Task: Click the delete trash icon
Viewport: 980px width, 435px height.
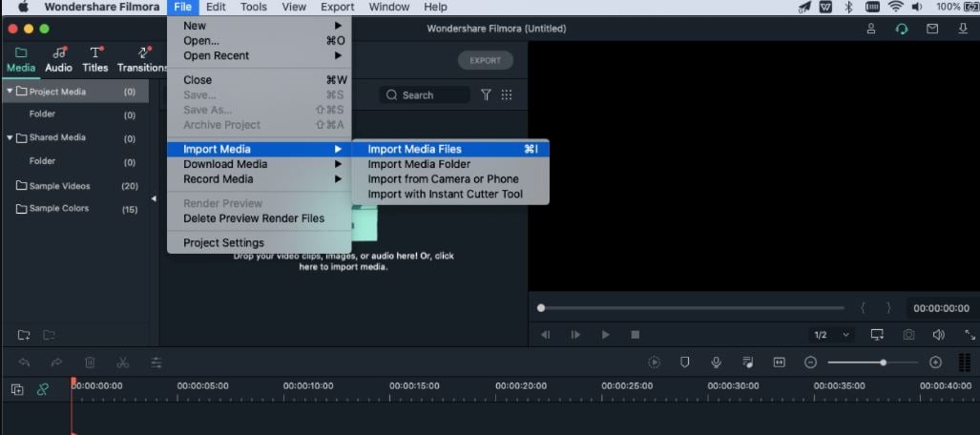Action: click(x=90, y=362)
